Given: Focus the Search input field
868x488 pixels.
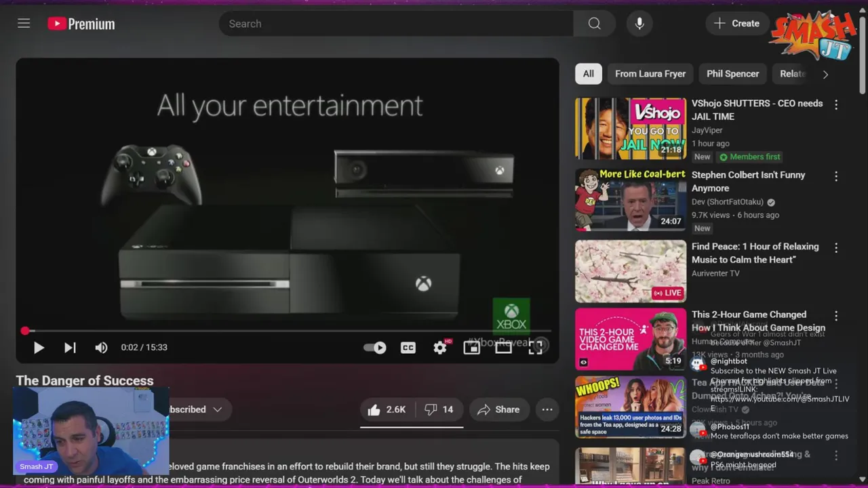Looking at the screenshot, I should click(396, 24).
